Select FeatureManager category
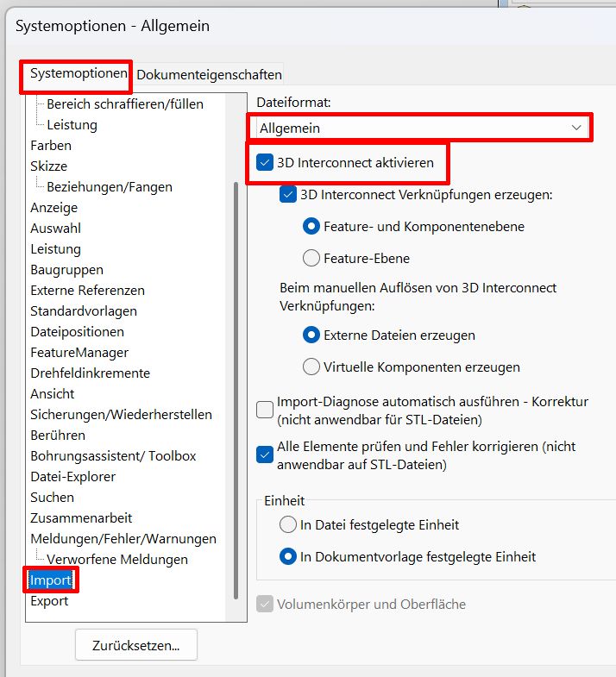The height and width of the screenshot is (677, 616). coord(79,353)
